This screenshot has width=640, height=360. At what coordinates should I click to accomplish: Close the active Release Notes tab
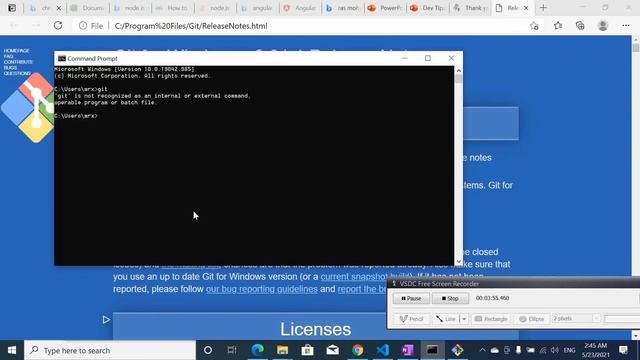(526, 8)
